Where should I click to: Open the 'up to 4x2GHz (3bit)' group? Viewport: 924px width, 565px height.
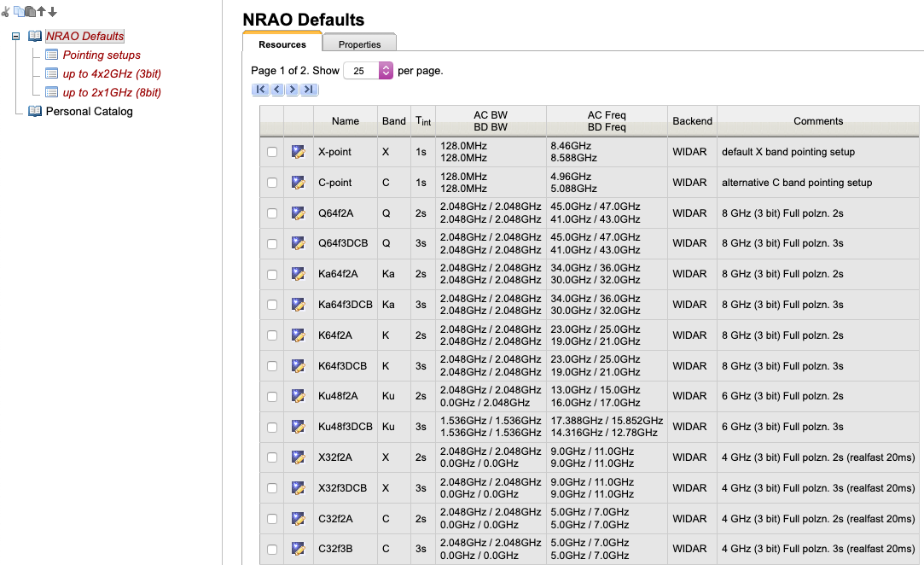pyautogui.click(x=112, y=73)
